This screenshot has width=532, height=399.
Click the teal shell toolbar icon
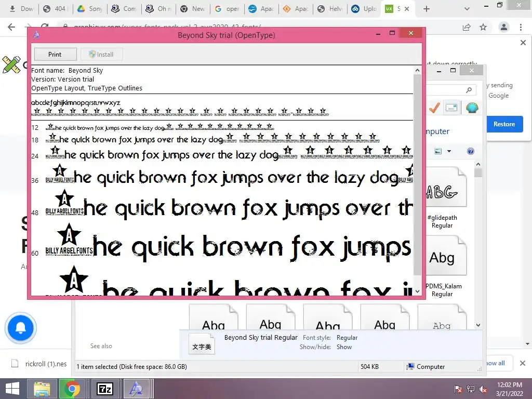point(472,108)
